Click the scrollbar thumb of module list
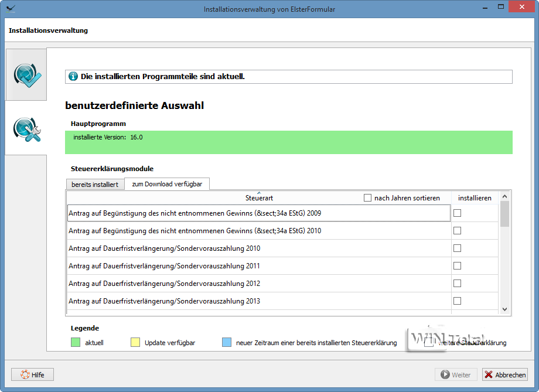 pos(504,214)
